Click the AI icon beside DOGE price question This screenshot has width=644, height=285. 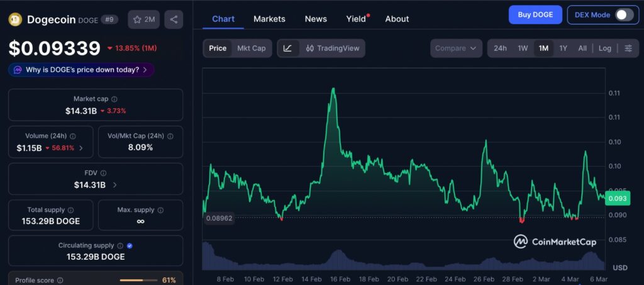point(18,70)
